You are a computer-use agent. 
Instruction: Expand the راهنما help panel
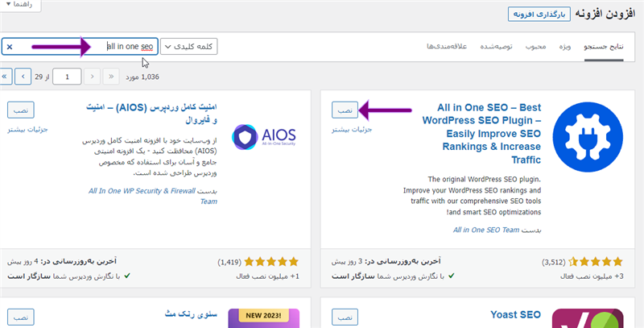tap(20, 5)
